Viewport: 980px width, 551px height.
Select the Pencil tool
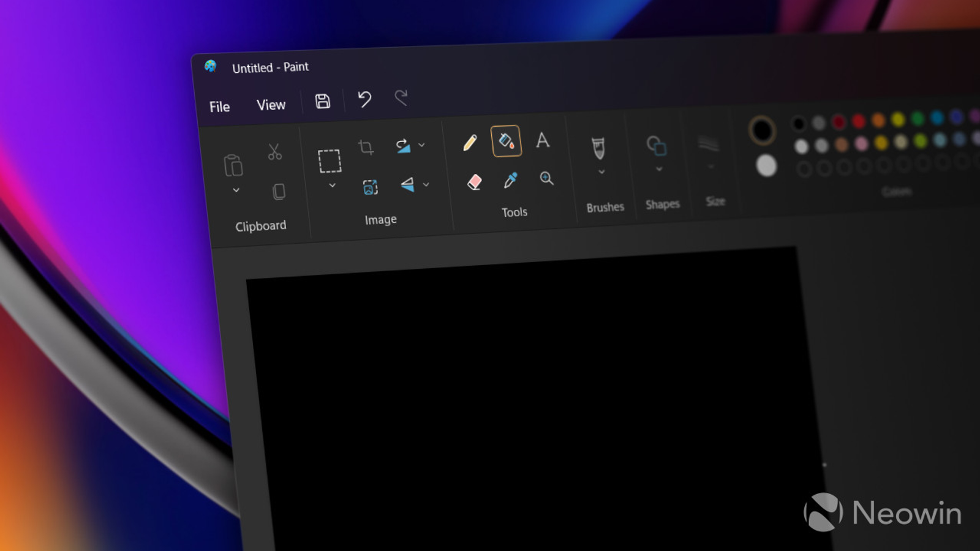(470, 143)
